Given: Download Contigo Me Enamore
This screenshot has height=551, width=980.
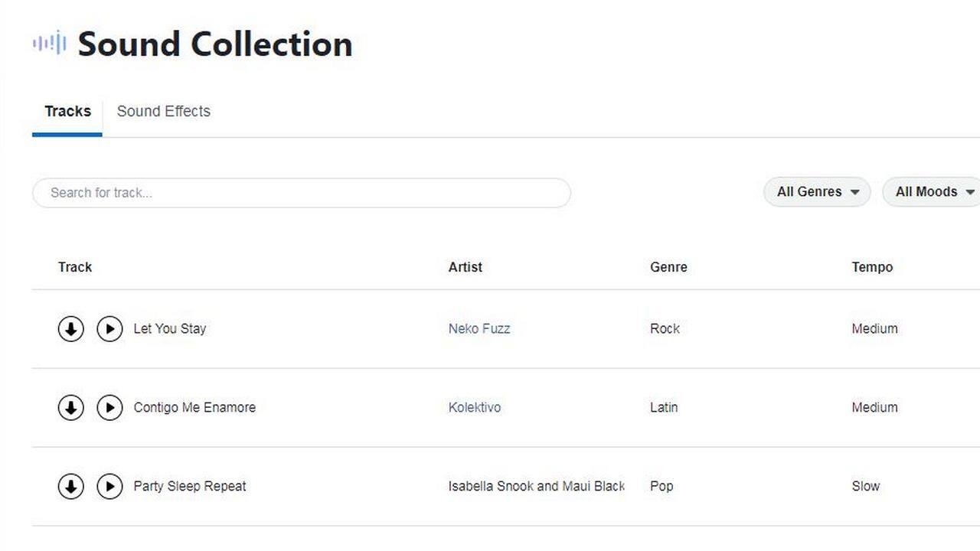Looking at the screenshot, I should coord(70,407).
